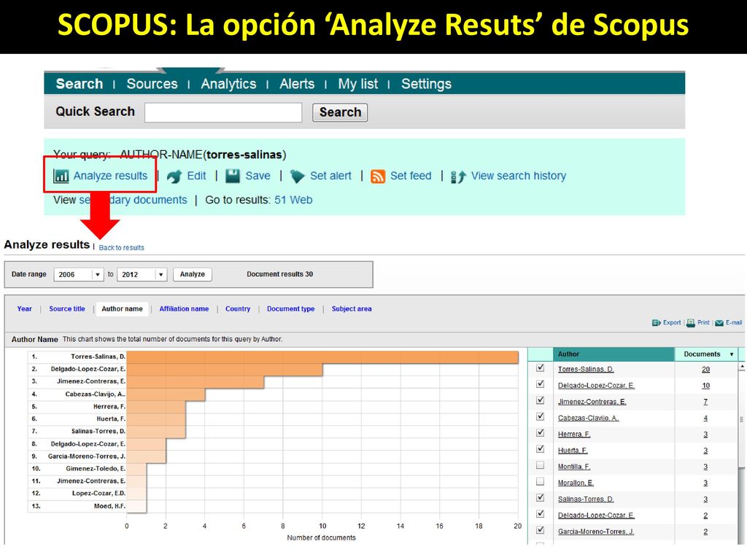
Task: Open the Analytics menu item
Action: pos(228,84)
